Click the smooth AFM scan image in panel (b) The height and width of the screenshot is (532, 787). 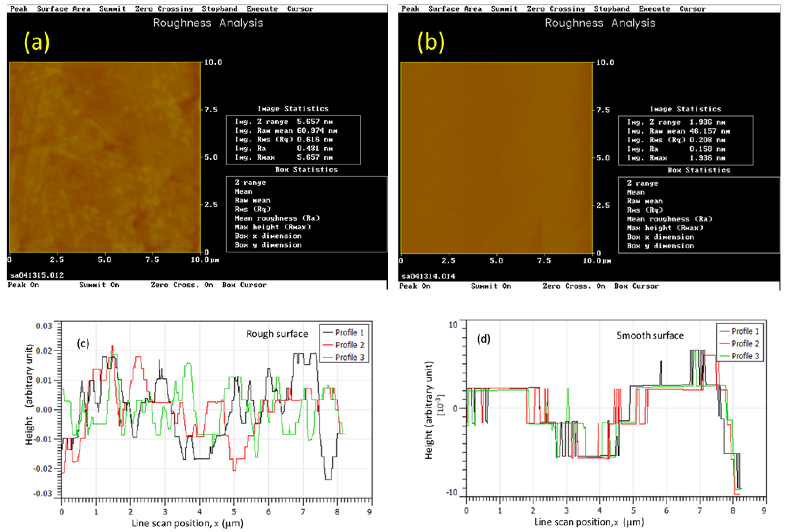click(496, 158)
